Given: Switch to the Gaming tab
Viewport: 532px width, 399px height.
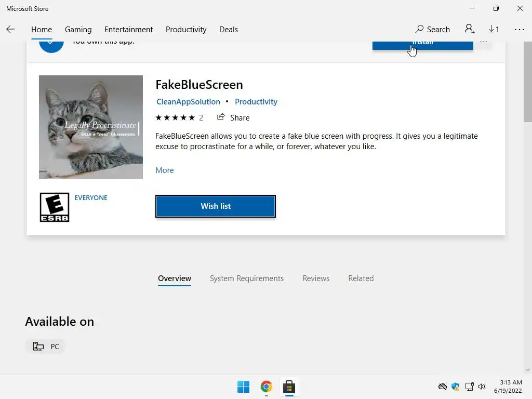Looking at the screenshot, I should click(x=78, y=30).
